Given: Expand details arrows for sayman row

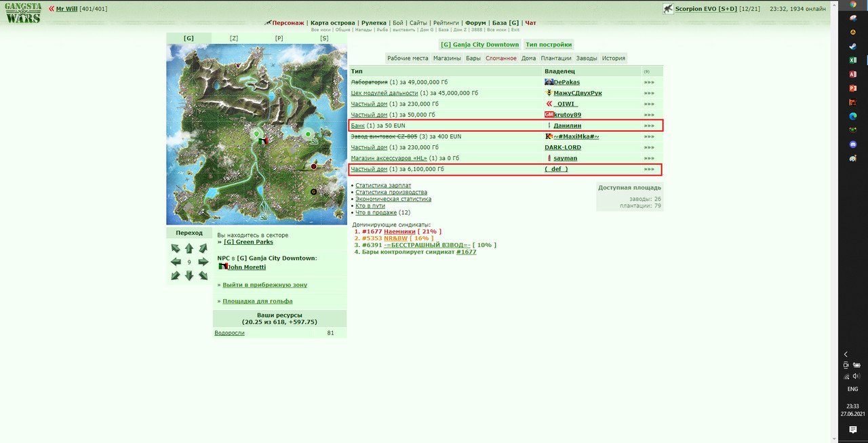Looking at the screenshot, I should coord(649,158).
